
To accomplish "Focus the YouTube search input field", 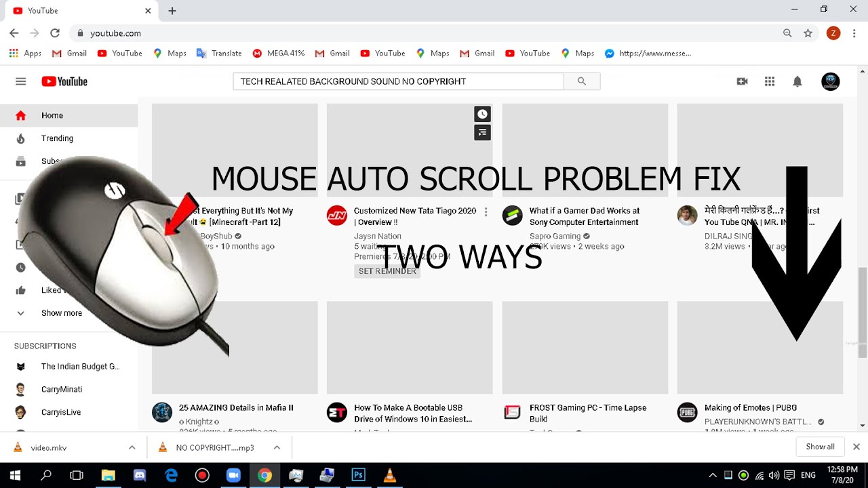I will 399,81.
